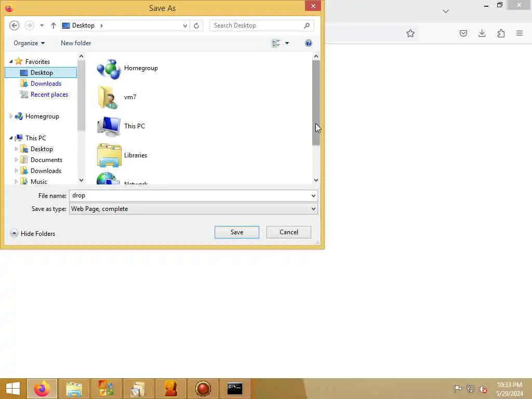Select Homegroup in the navigation pane

coord(42,116)
